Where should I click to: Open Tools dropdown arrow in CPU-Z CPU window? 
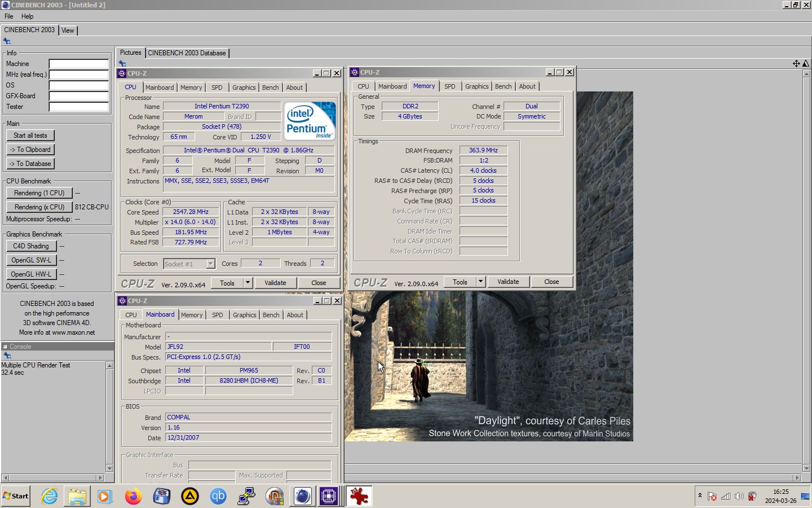click(x=247, y=283)
